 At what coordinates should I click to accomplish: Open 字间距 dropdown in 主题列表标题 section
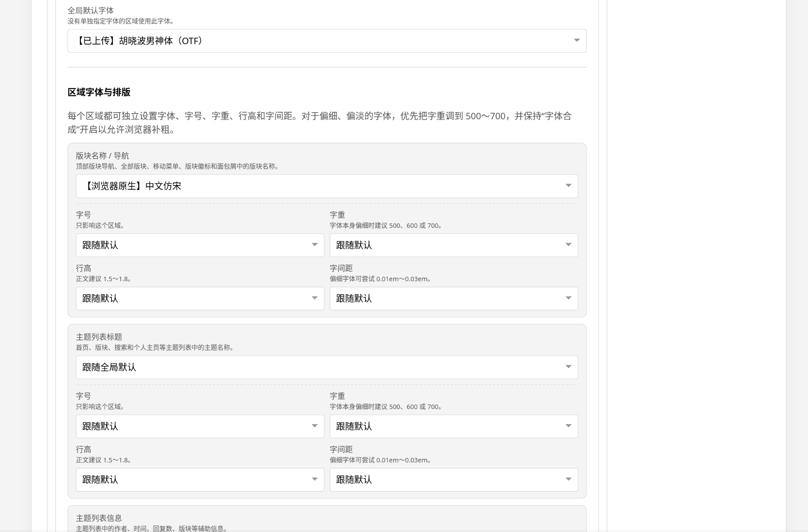click(454, 480)
